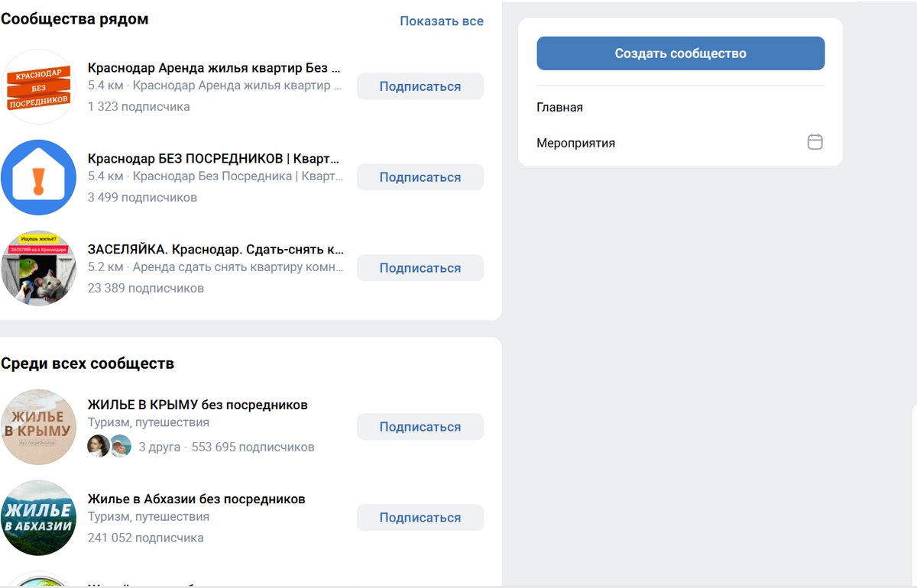Click Туризм, путешествия under Жилье в Абхазии
The width and height of the screenshot is (917, 588).
148,517
